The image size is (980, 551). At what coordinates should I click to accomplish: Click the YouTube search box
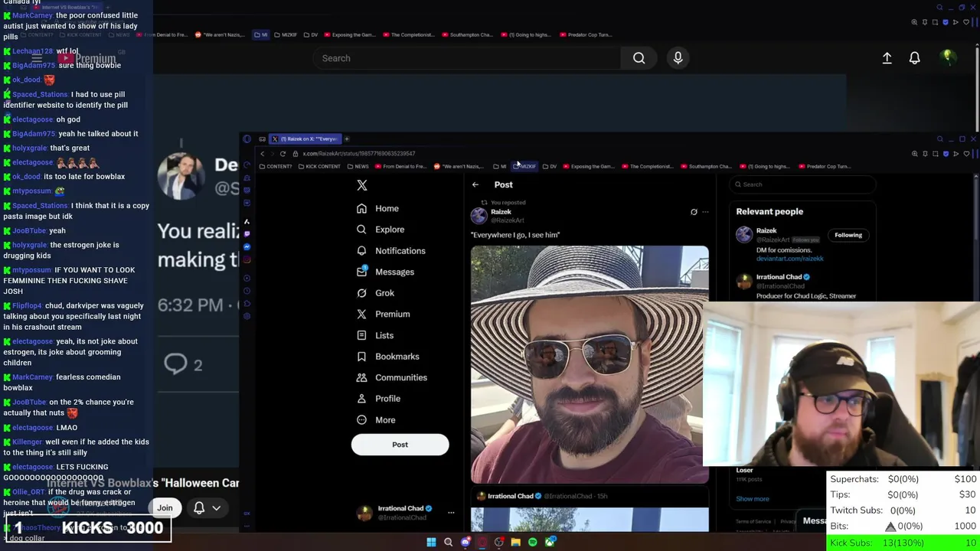click(466, 58)
